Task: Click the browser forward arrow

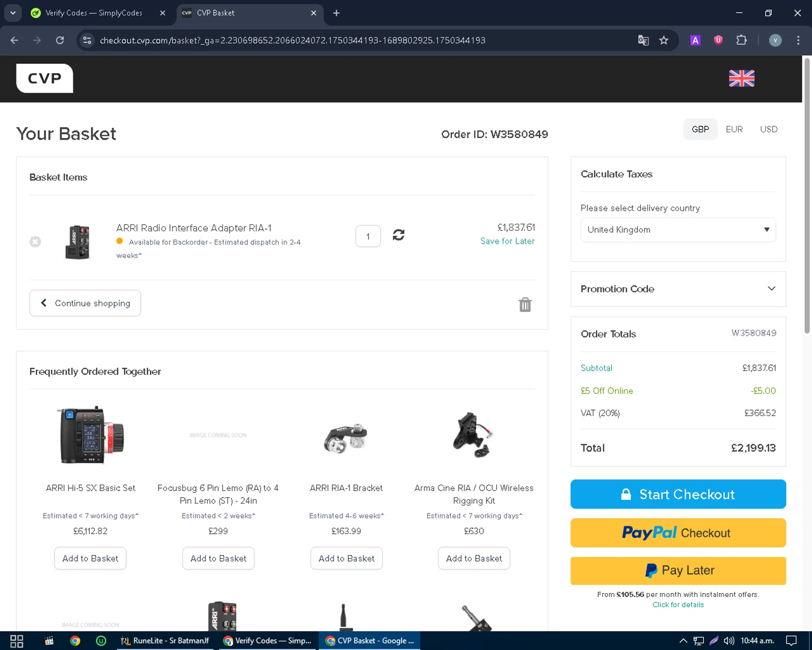Action: click(x=37, y=40)
